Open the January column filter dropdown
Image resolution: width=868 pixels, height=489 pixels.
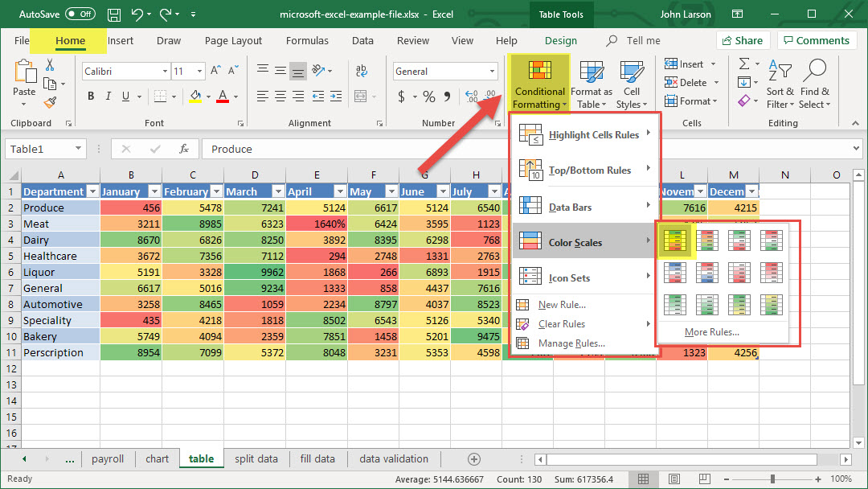pyautogui.click(x=154, y=191)
